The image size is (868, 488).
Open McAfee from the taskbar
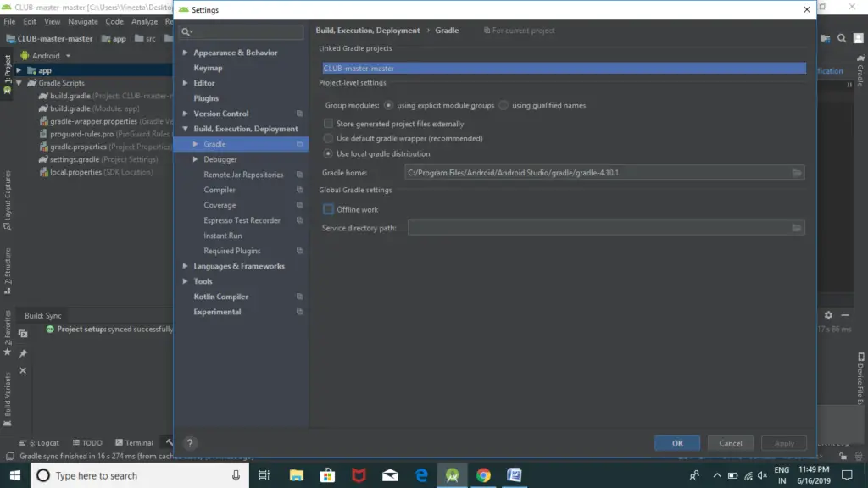tap(359, 475)
